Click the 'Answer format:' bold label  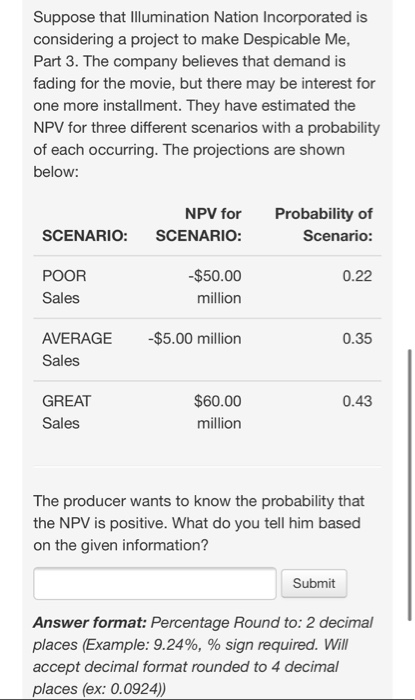(x=90, y=622)
